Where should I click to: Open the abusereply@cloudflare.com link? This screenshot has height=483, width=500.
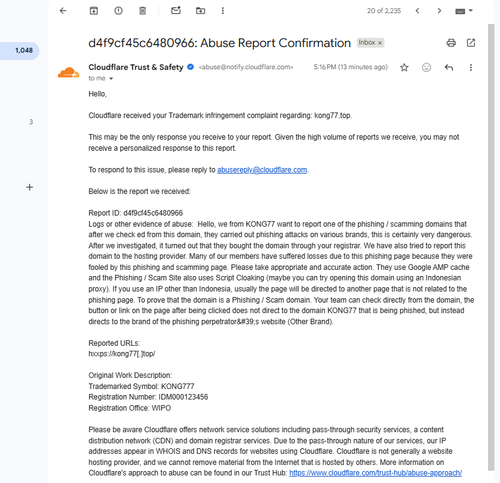click(262, 170)
